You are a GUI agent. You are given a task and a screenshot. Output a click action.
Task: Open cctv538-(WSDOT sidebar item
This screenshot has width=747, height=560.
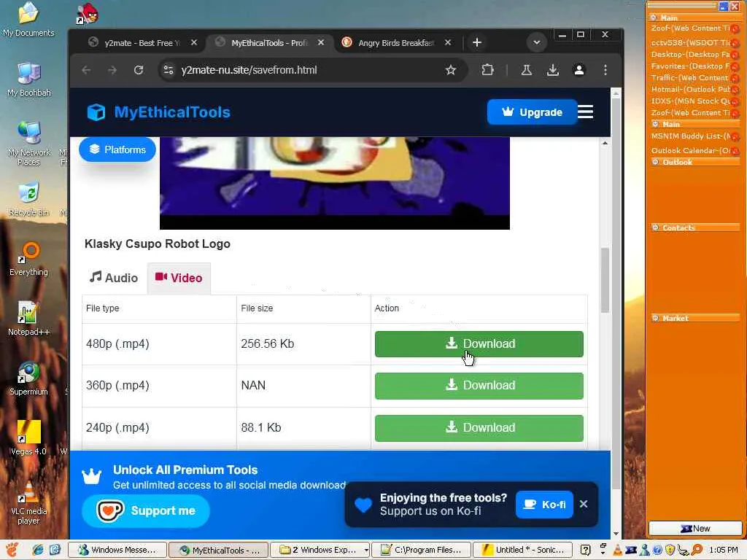pos(691,42)
